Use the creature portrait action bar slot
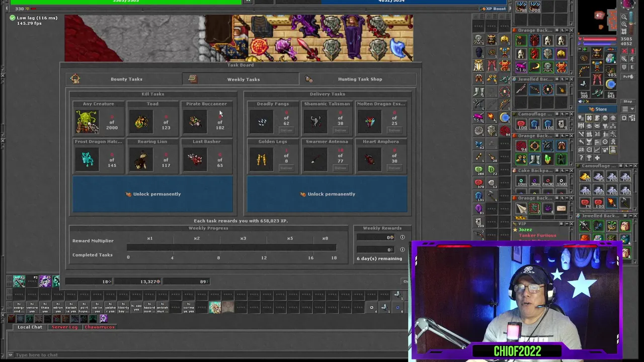Viewport: 644px width, 362px height. point(215,307)
